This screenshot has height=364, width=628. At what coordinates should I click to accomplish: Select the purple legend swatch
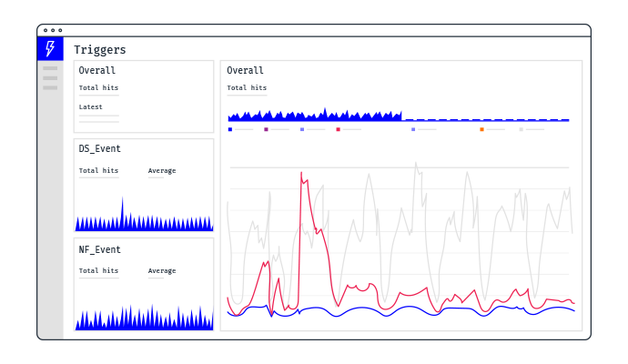[266, 129]
